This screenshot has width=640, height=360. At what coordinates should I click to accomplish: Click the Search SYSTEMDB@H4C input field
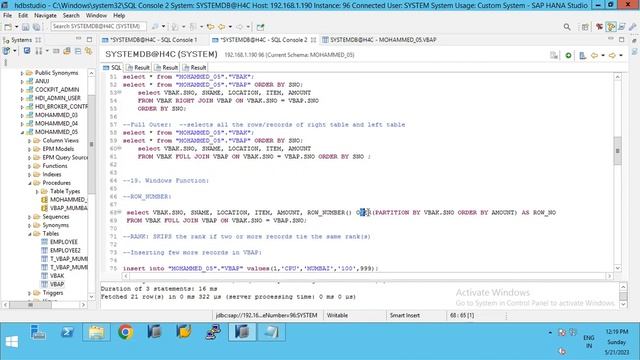point(98,27)
